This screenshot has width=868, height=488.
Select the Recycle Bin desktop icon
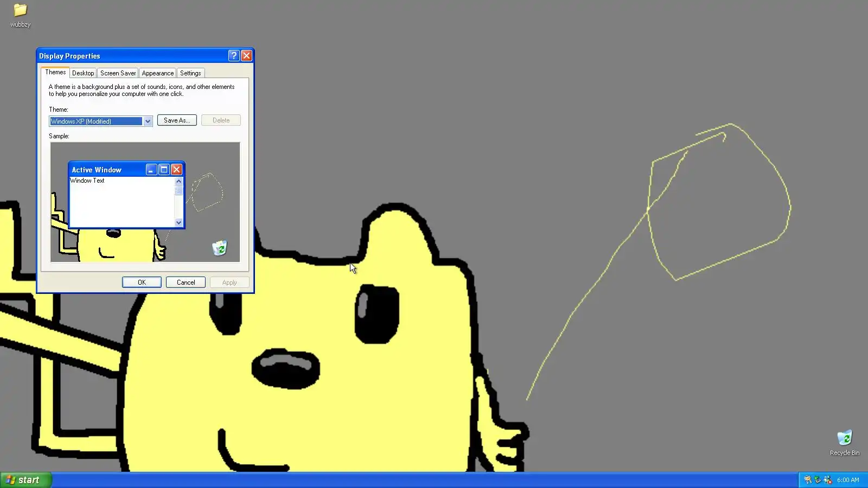(845, 443)
